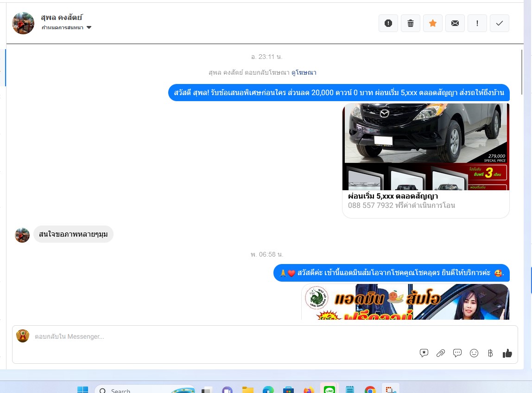Click ad title ผ่อนเริ่ม 5,xxx ตลอดสัญญา

[x=393, y=196]
